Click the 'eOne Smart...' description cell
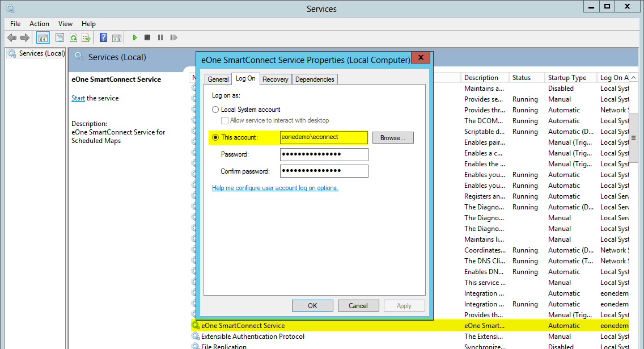644x349 pixels. [484, 326]
